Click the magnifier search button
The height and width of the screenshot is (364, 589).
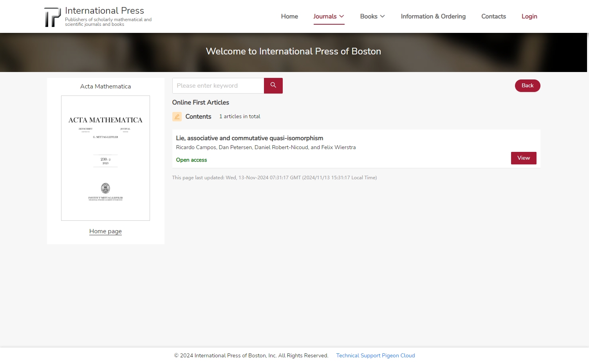pos(273,86)
